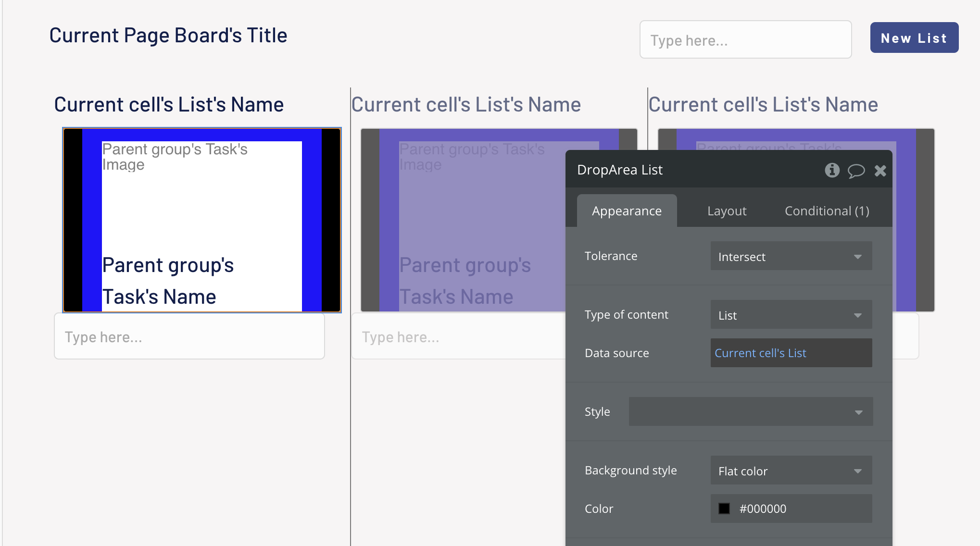Image resolution: width=980 pixels, height=546 pixels.
Task: Select the Appearance tab
Action: (x=627, y=211)
